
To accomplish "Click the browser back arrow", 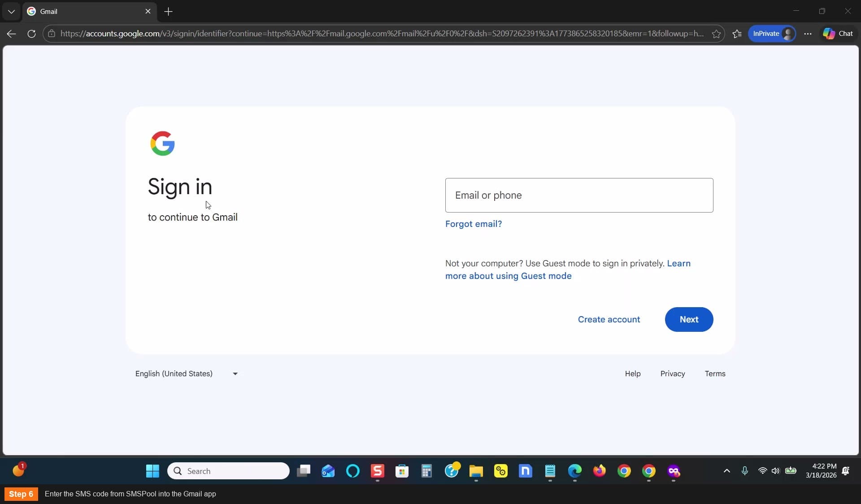I will pyautogui.click(x=12, y=34).
